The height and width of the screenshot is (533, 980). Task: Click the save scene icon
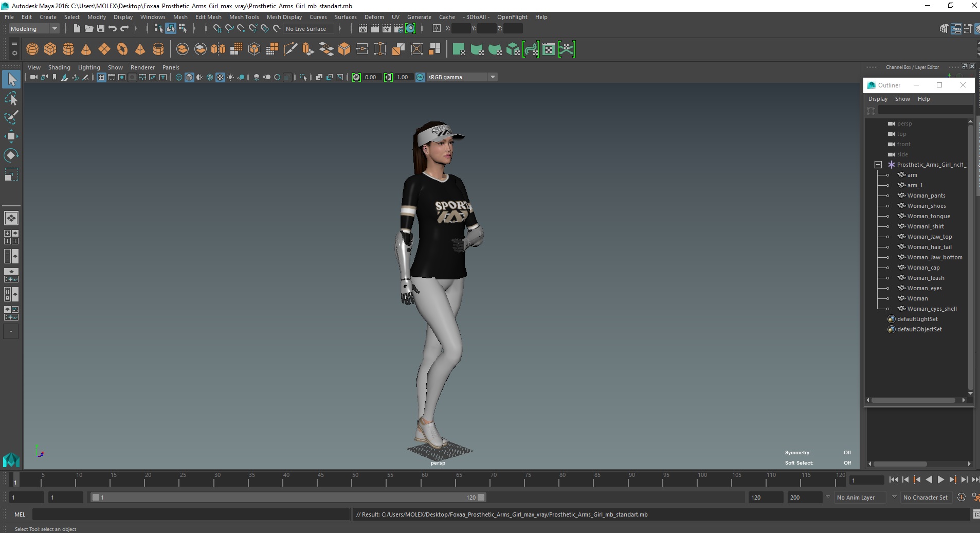coord(100,29)
